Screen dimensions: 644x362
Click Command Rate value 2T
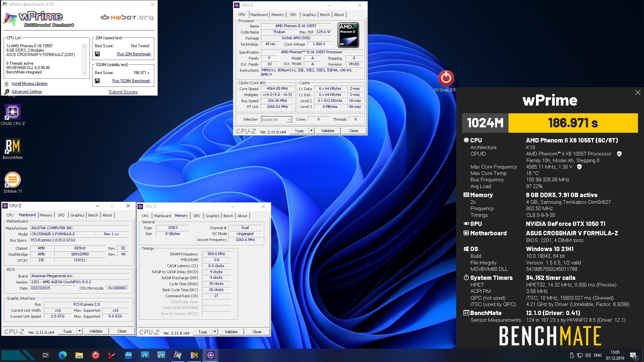[216, 296]
